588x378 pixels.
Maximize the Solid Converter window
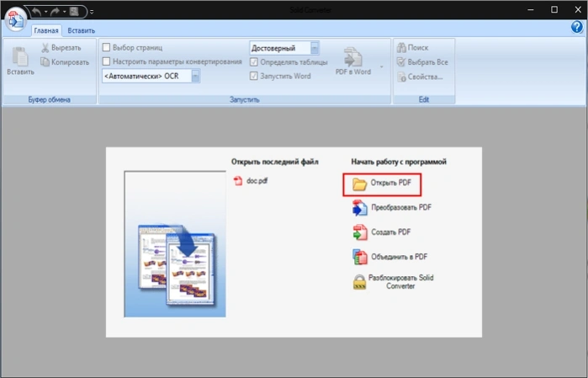[554, 10]
